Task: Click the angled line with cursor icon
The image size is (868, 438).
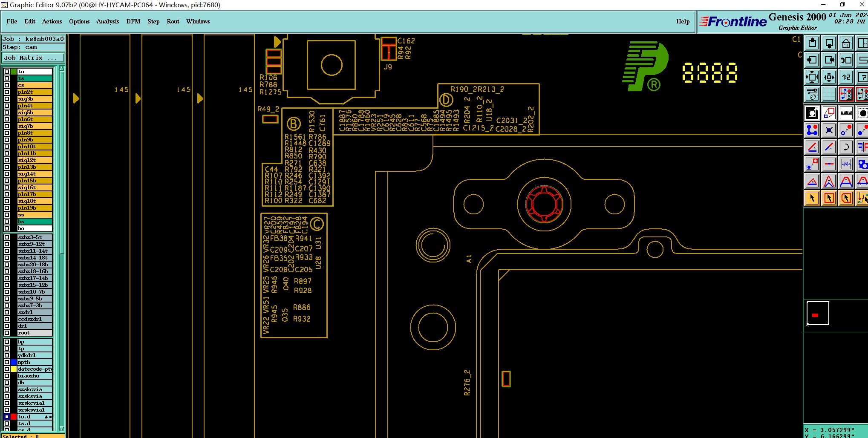Action: [x=812, y=147]
